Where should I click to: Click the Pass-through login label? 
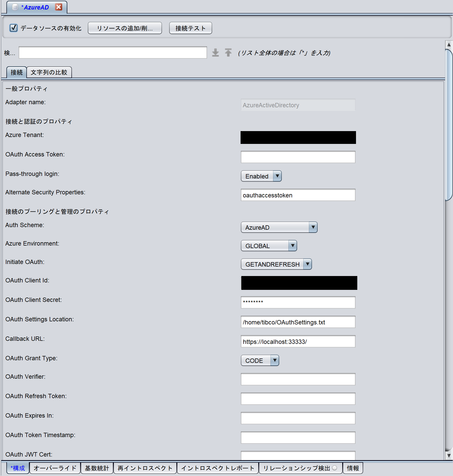coord(32,174)
